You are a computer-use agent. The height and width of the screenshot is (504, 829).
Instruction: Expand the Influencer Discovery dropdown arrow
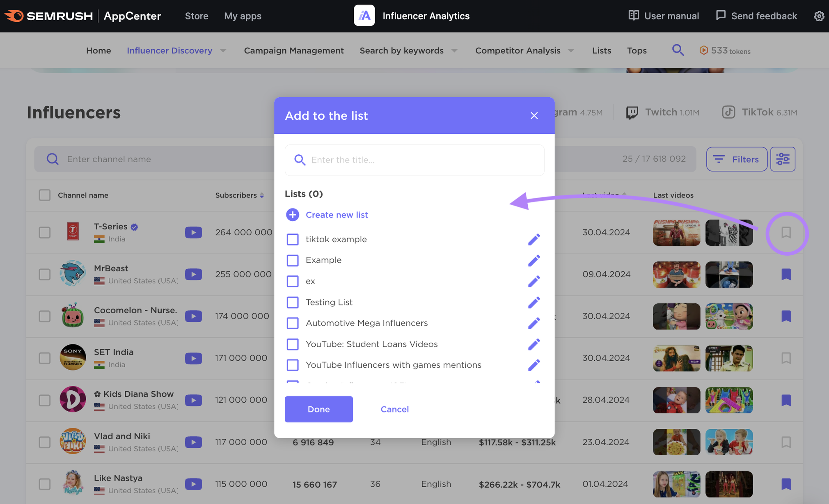point(223,50)
